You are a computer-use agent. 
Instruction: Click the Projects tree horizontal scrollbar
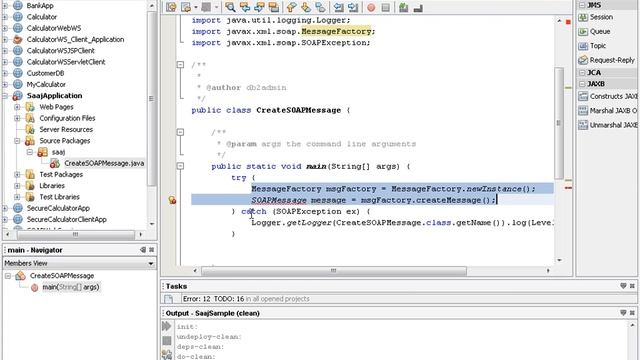coord(76,235)
